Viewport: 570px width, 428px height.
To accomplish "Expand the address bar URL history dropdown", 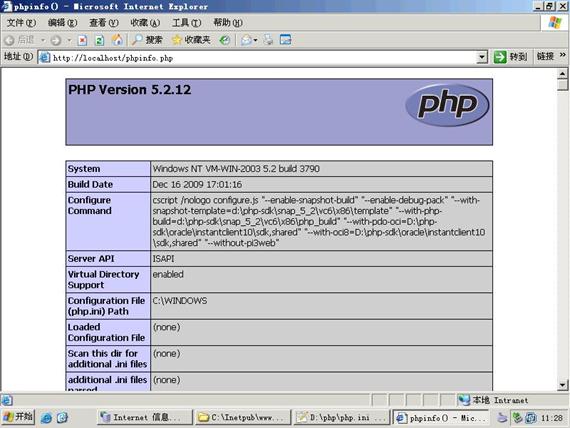I will (x=482, y=57).
